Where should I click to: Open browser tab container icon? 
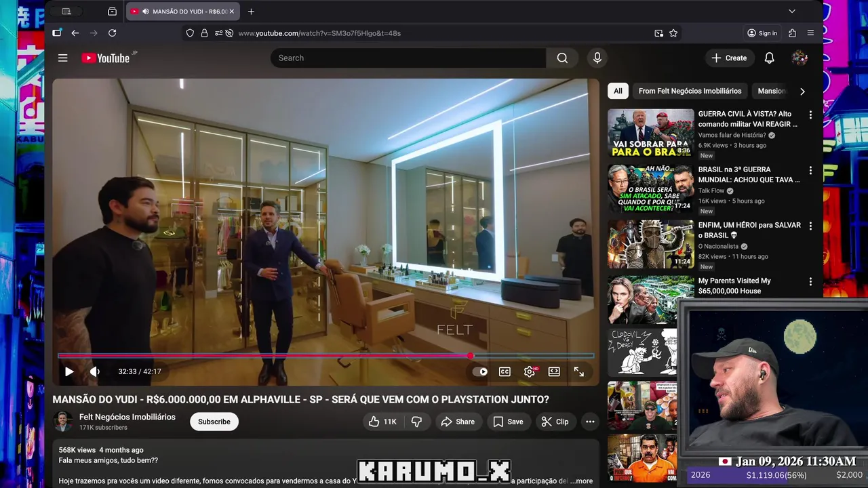112,12
